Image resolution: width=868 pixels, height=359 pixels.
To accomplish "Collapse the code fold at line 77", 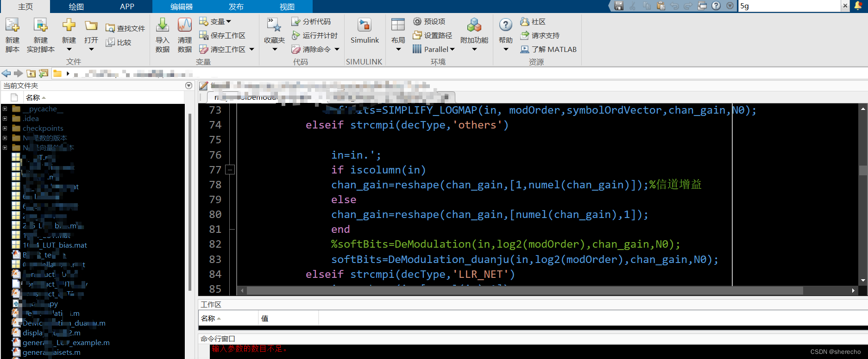I will [230, 170].
